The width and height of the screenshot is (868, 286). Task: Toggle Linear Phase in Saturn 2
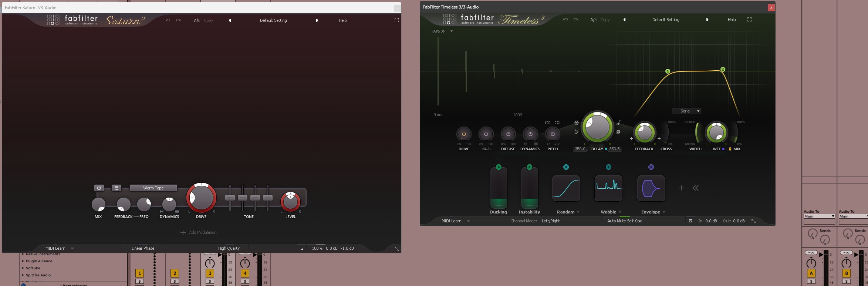pos(143,248)
